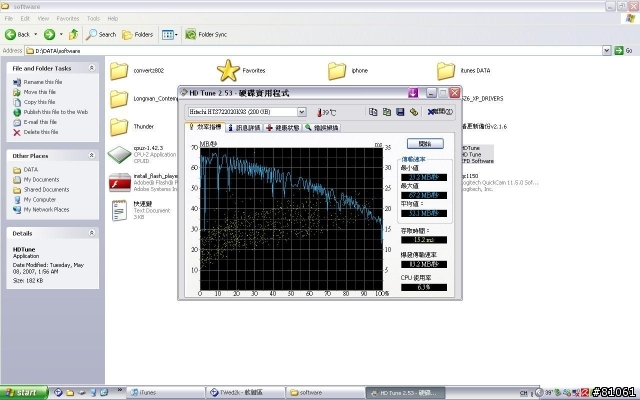The image size is (640, 400).
Task: Open the Tools menu
Action: (x=93, y=18)
